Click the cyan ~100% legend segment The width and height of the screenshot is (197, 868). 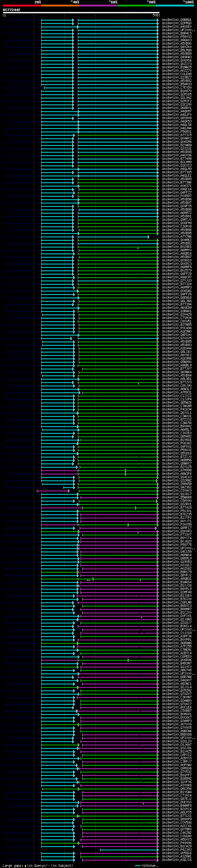[175, 6]
